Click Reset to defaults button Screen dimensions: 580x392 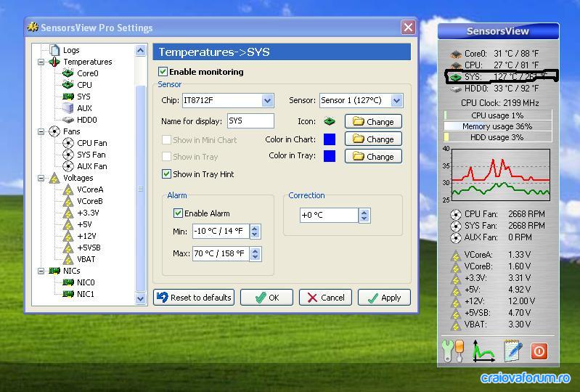click(194, 298)
